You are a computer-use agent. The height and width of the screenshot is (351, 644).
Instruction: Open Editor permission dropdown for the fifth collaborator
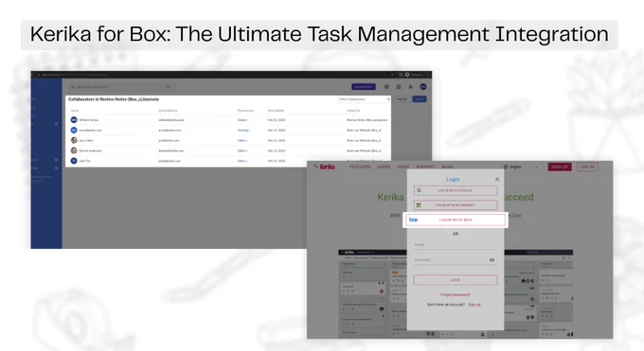pos(242,161)
